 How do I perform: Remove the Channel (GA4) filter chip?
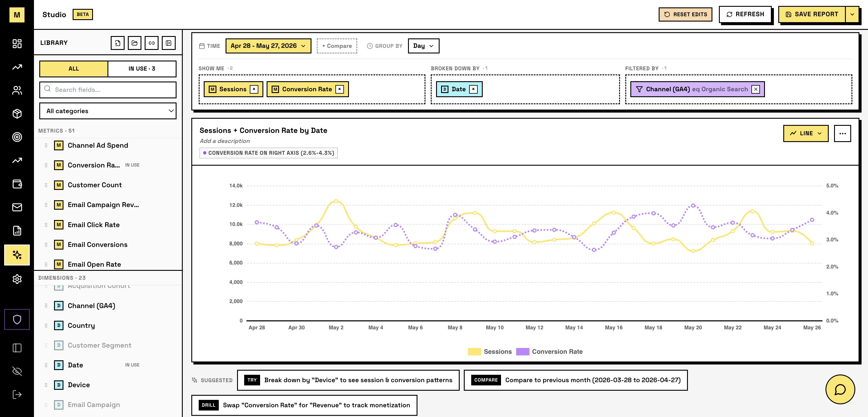point(756,89)
